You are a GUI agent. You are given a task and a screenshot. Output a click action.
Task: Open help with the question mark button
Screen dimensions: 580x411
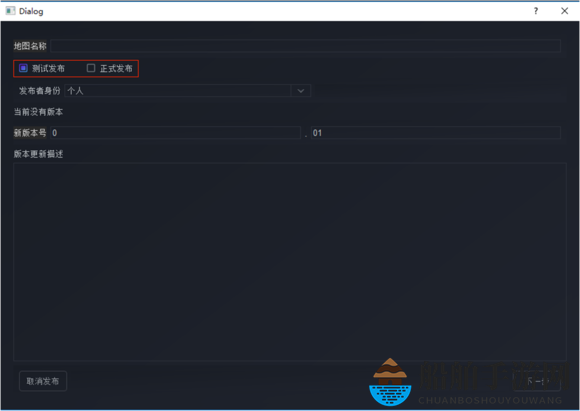tap(536, 11)
